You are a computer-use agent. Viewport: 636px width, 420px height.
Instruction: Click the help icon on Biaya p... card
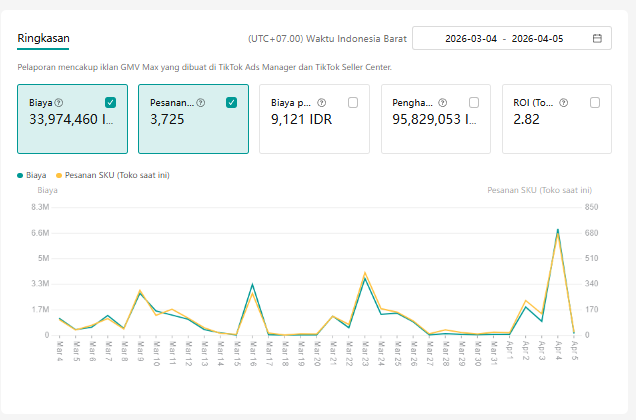click(321, 103)
